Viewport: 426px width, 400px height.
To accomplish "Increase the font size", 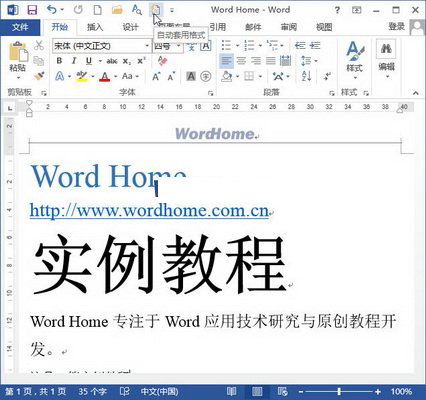I will (156, 77).
